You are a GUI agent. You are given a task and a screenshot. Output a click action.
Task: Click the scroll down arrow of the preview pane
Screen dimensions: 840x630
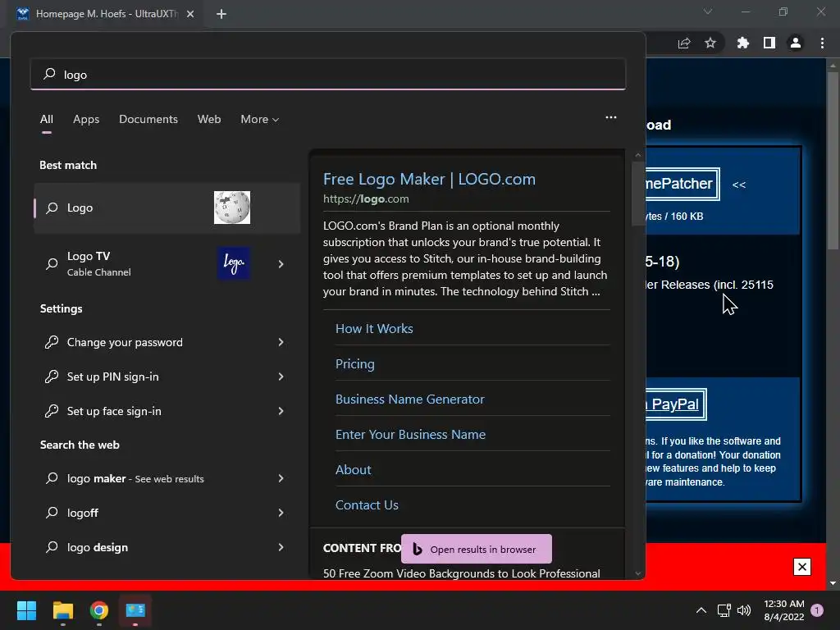coord(637,573)
